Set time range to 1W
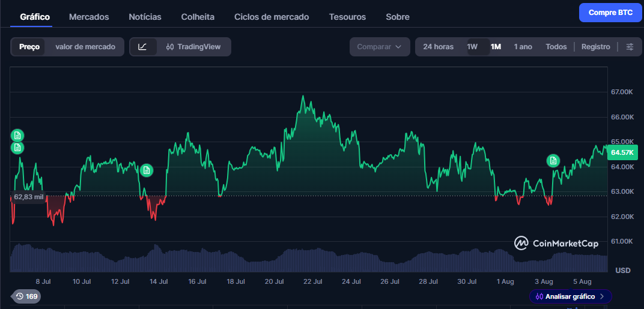The height and width of the screenshot is (309, 644). [x=472, y=47]
